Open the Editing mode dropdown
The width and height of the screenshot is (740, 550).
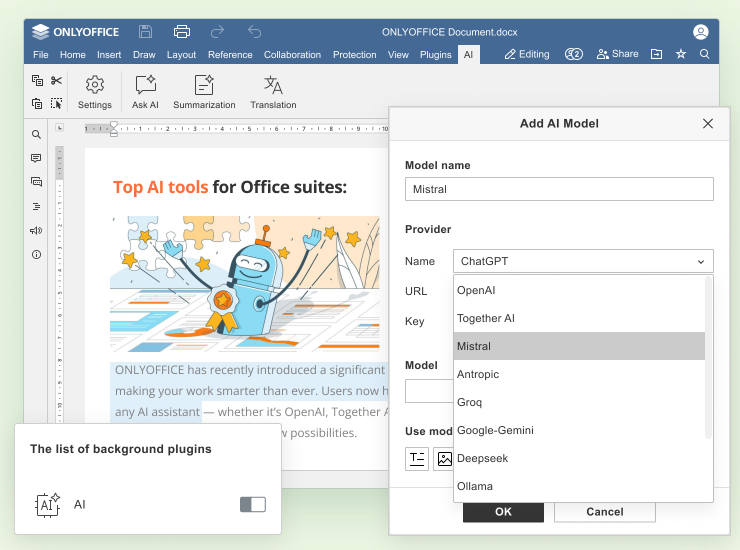click(527, 54)
